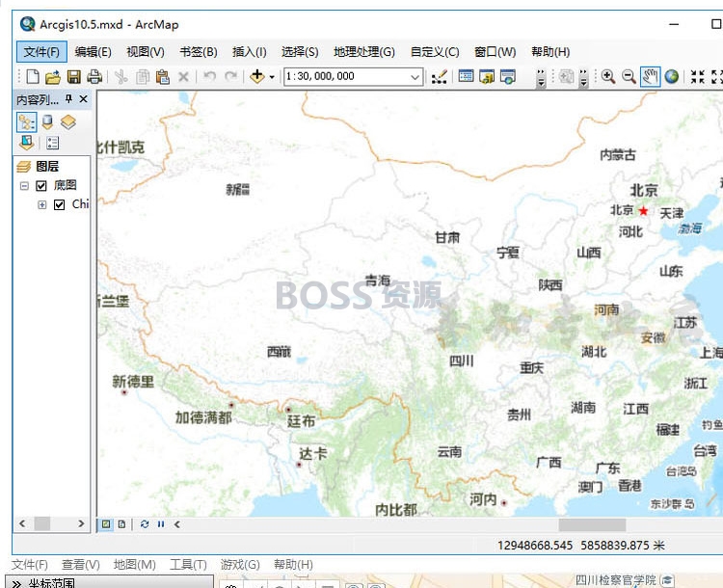Click the Fixed Zoom In arrows icon

click(x=698, y=76)
